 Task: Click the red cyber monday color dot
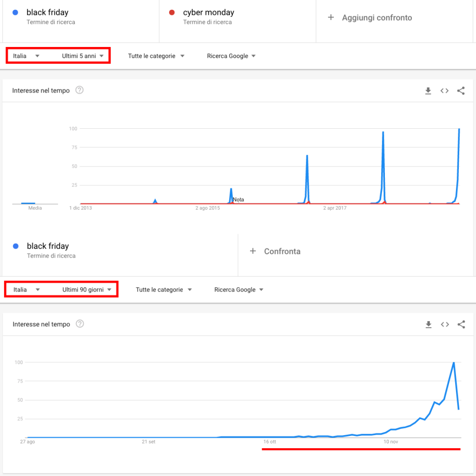pyautogui.click(x=172, y=13)
